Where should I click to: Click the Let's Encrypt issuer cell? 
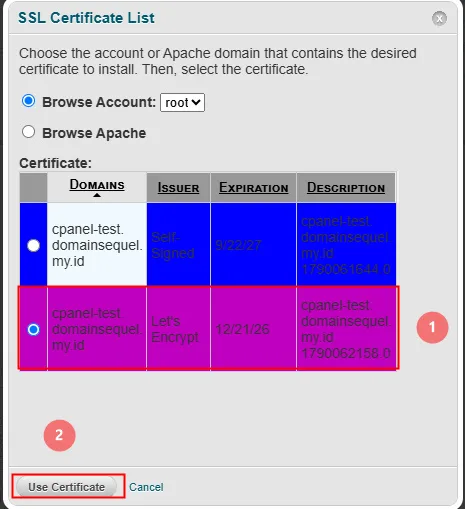(178, 329)
